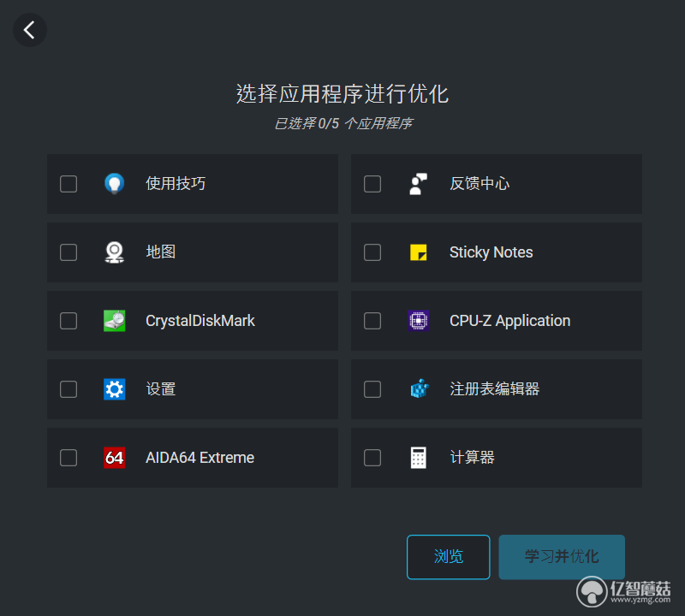This screenshot has height=616, width=685.
Task: Tick the CrystalDiskMark checkbox
Action: pos(68,321)
